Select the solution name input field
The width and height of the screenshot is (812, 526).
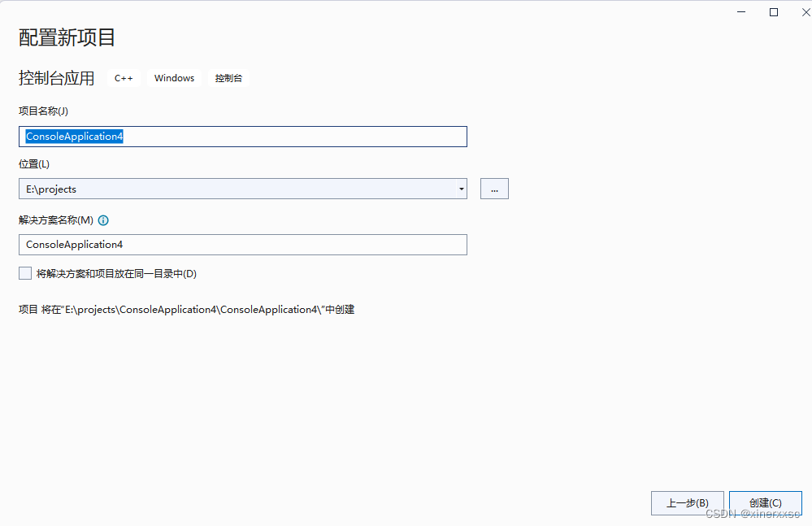(x=242, y=244)
